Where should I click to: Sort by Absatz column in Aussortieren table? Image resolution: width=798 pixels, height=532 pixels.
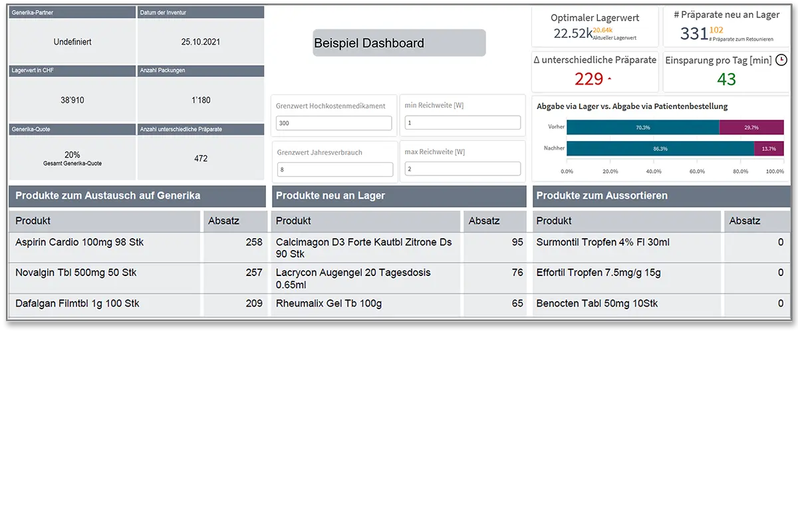coord(757,221)
